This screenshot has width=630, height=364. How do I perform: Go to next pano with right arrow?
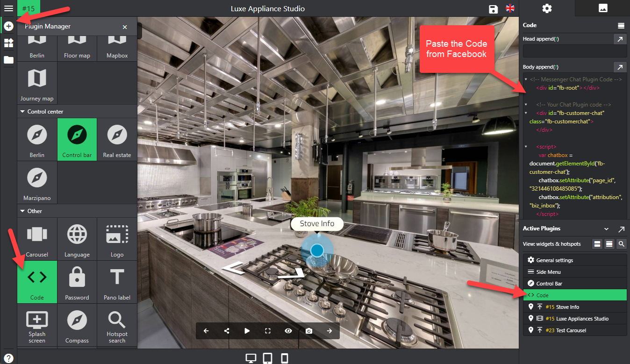point(329,331)
